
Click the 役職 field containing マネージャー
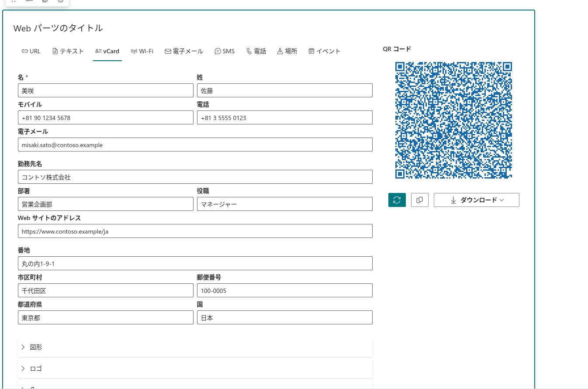(x=285, y=204)
